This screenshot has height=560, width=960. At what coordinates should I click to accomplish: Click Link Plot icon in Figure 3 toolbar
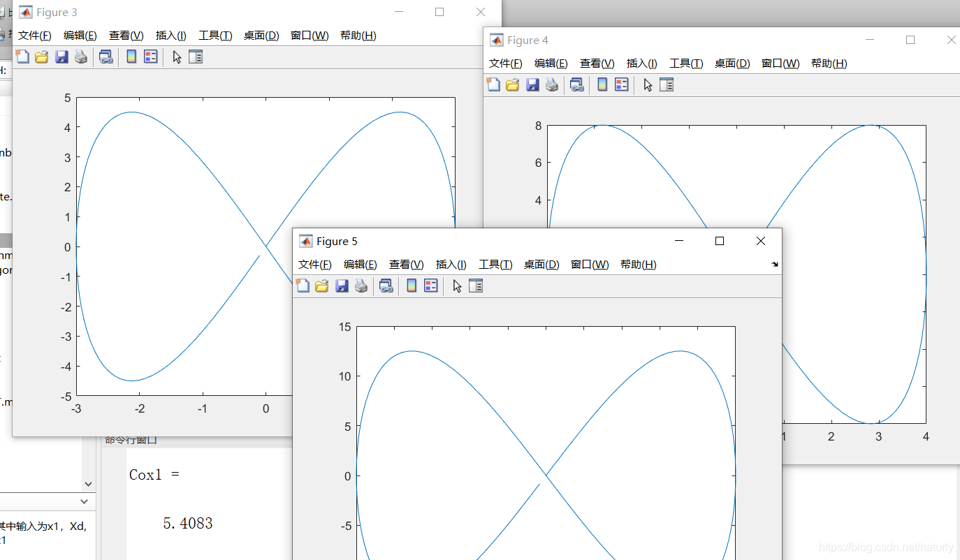click(x=106, y=57)
